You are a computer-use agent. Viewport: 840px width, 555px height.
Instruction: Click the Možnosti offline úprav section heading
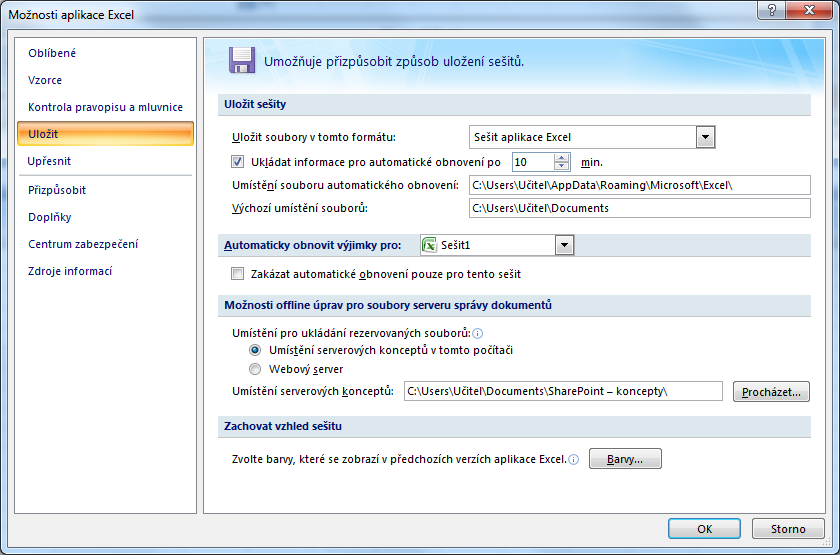(388, 305)
